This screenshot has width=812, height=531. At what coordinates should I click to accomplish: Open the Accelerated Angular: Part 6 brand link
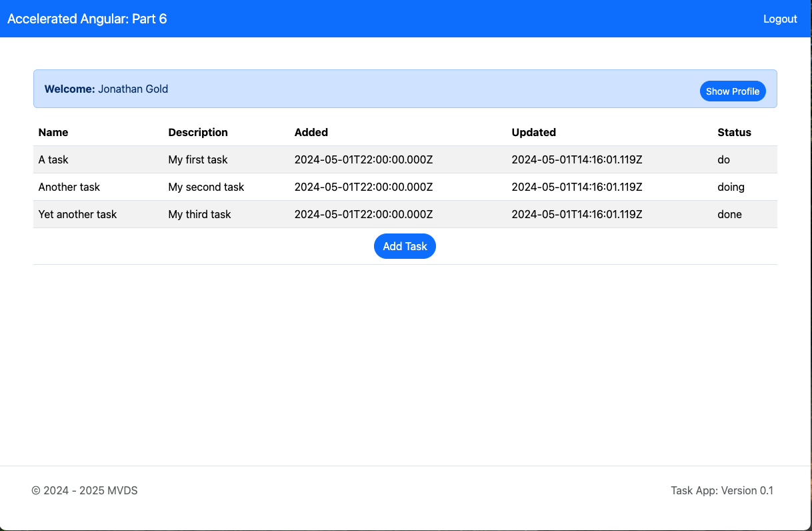(x=87, y=19)
